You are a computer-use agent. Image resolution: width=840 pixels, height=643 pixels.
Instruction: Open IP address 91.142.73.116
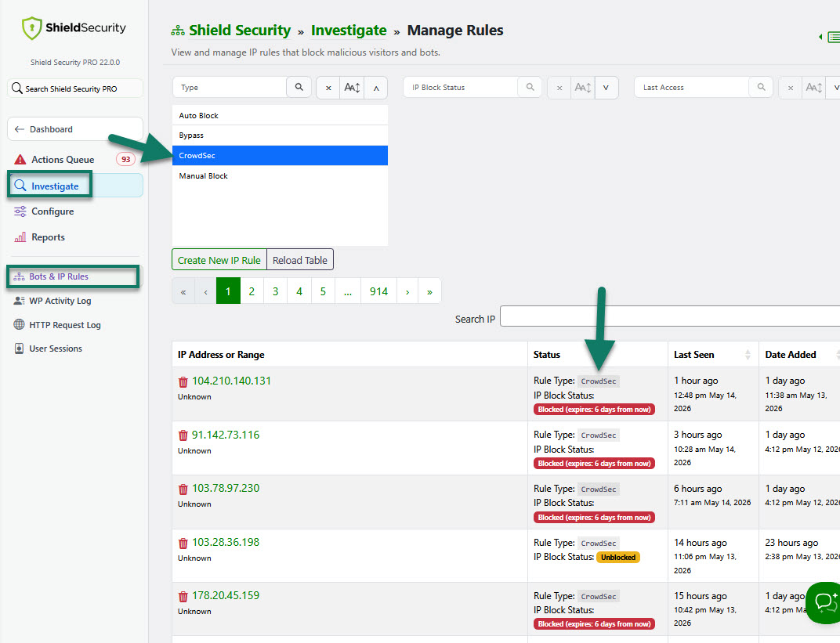pyautogui.click(x=226, y=435)
